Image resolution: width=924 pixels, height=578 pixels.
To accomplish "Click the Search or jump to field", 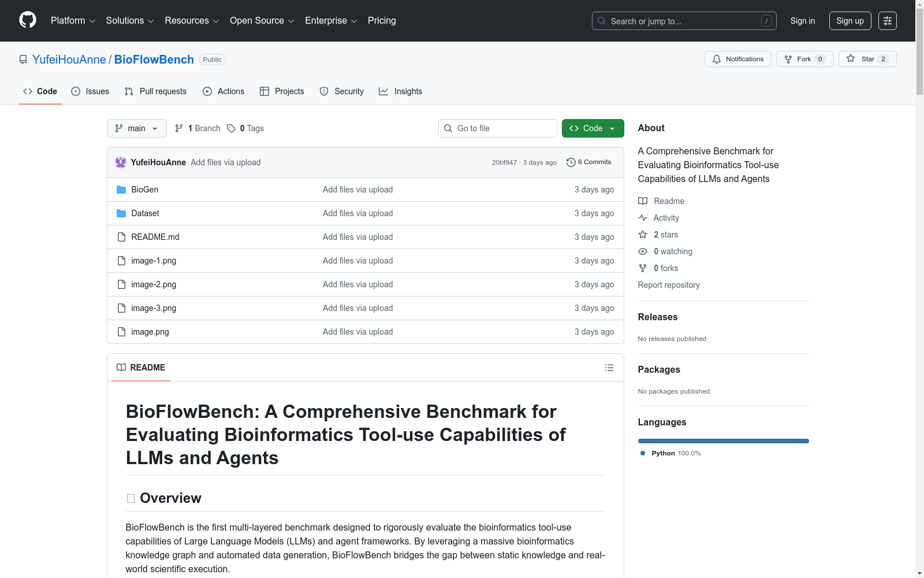I will tap(684, 21).
